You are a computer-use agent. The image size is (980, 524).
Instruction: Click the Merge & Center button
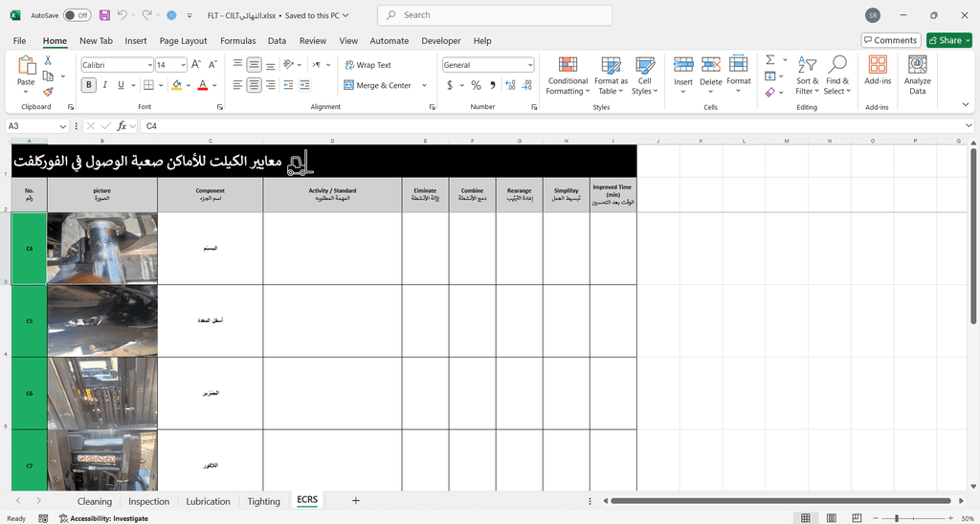377,85
